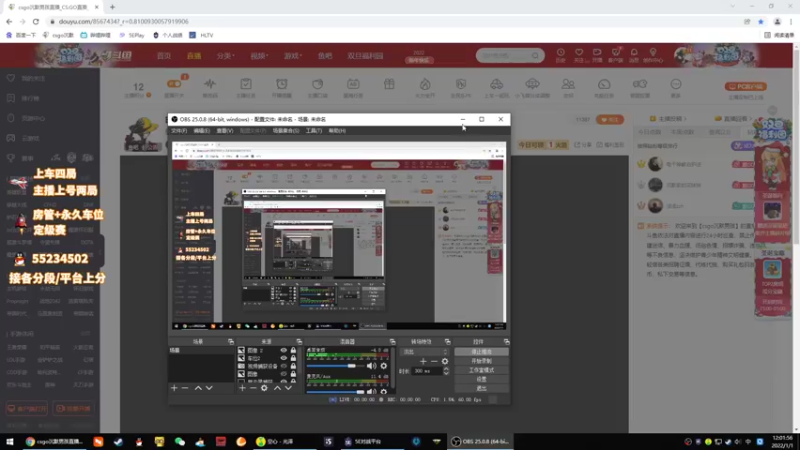Image resolution: width=800 pixels, height=450 pixels.
Task: Toggle visibility of source 图像 2
Action: [x=284, y=351]
